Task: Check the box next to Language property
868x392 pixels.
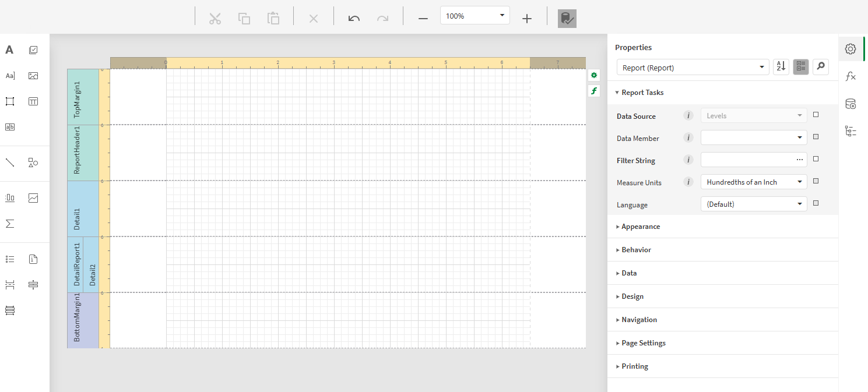Action: 816,203
